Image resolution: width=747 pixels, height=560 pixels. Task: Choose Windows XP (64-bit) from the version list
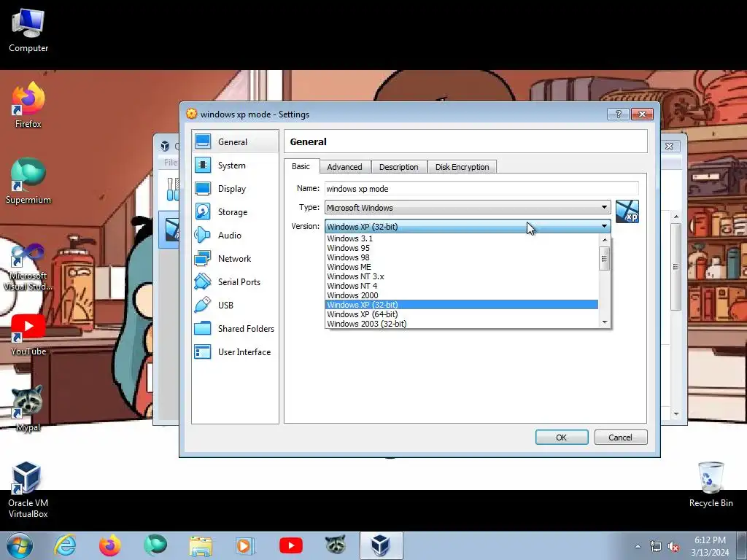[461, 314]
